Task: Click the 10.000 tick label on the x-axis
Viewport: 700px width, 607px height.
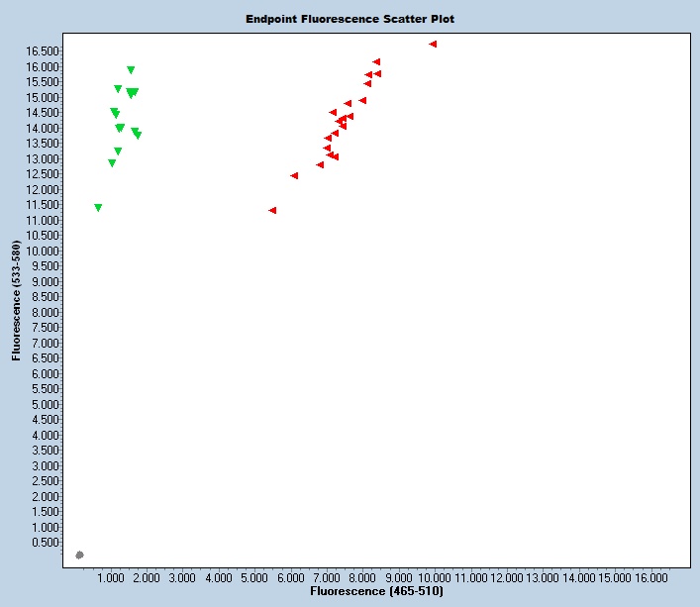Action: point(435,576)
